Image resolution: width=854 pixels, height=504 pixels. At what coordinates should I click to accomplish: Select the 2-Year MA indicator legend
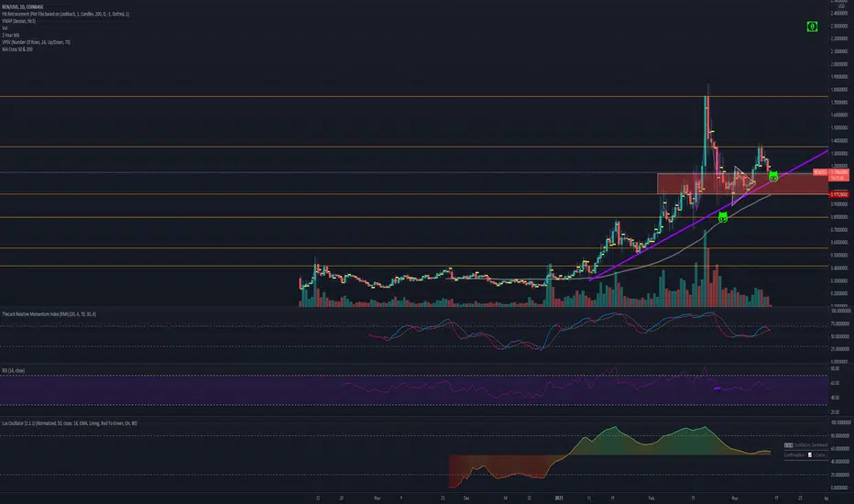[x=10, y=36]
